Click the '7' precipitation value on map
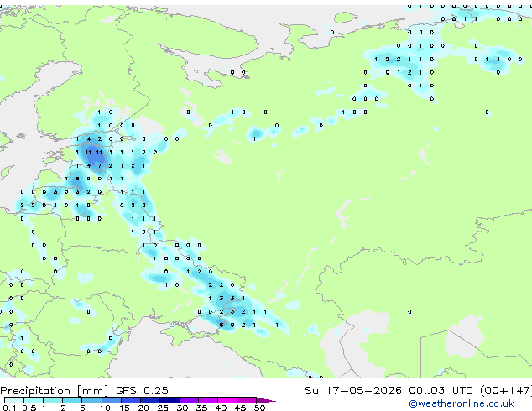This screenshot has height=411, width=532. (x=99, y=165)
